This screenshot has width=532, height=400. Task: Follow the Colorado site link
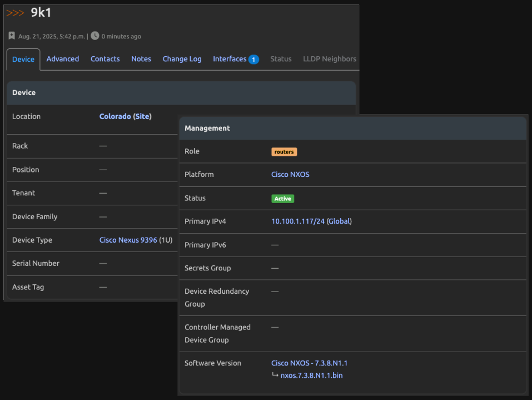tap(125, 116)
